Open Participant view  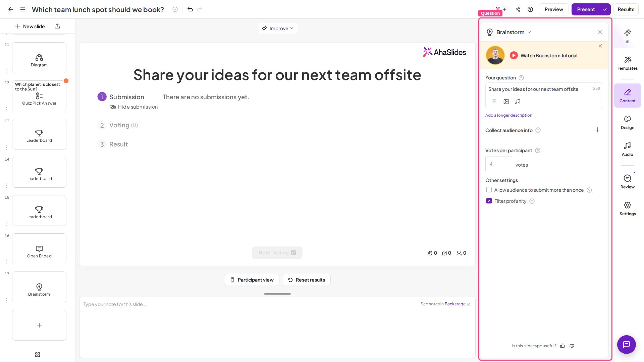[252, 280]
